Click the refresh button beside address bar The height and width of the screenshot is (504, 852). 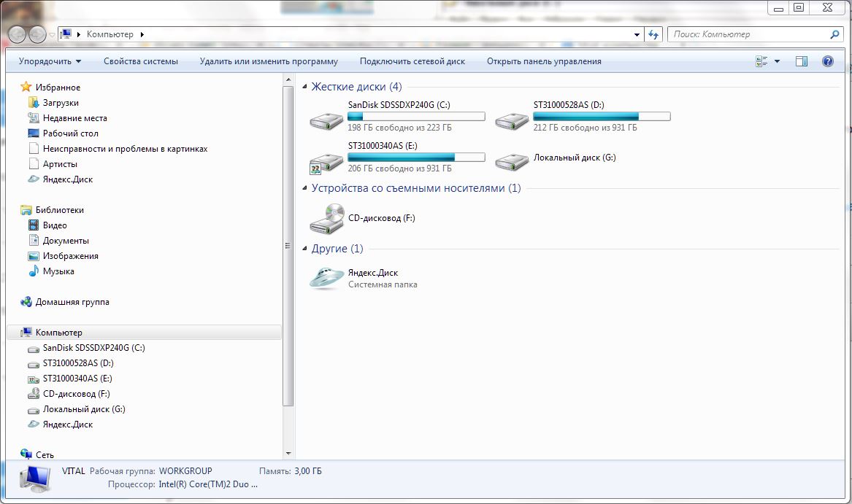pyautogui.click(x=653, y=34)
